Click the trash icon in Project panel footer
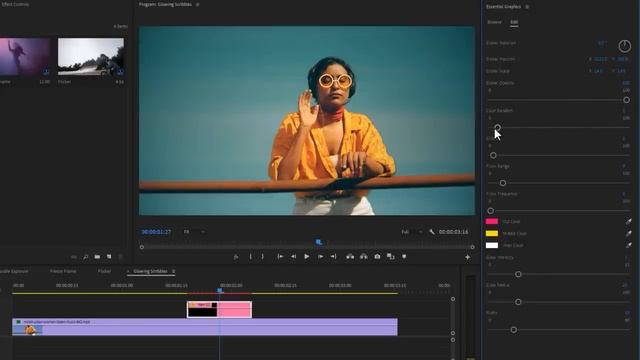The height and width of the screenshot is (360, 640). point(120,257)
